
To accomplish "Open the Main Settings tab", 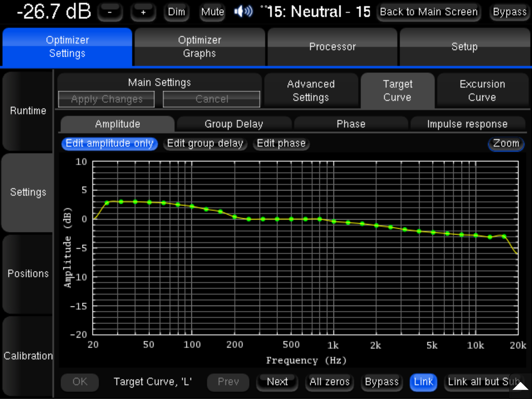I will coord(159,82).
